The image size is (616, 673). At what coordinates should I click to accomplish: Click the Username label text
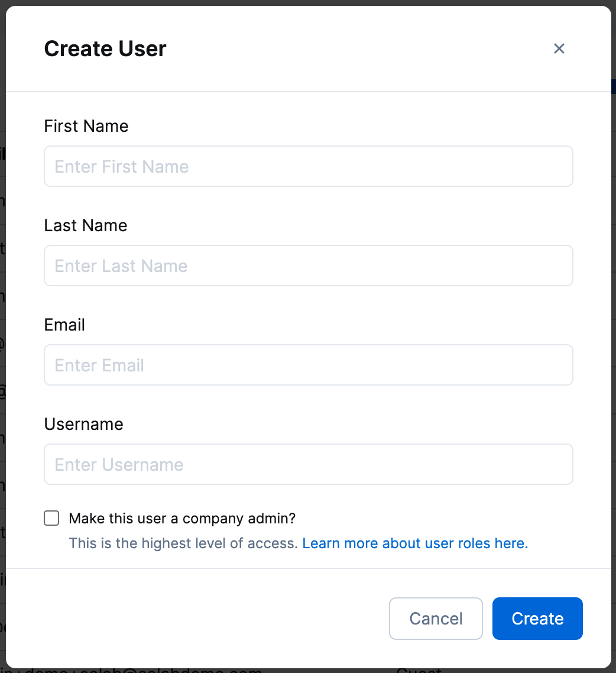83,424
